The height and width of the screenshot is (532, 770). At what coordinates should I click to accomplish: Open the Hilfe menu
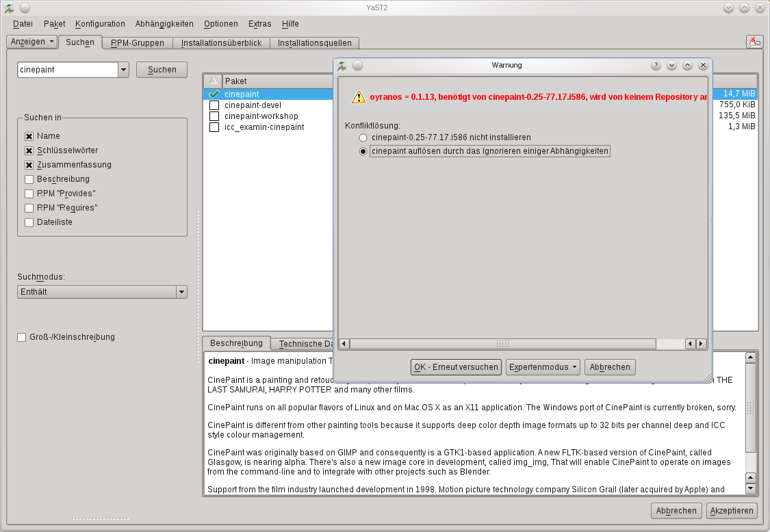(x=290, y=23)
